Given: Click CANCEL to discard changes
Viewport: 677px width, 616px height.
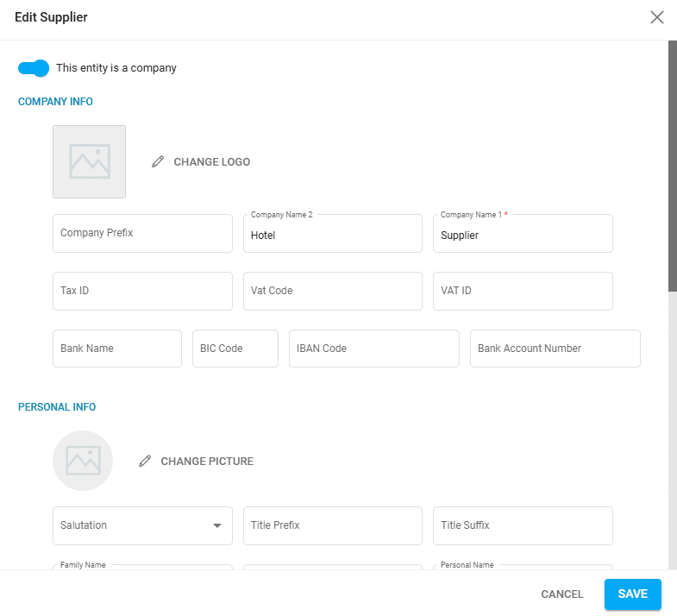Looking at the screenshot, I should pyautogui.click(x=562, y=594).
